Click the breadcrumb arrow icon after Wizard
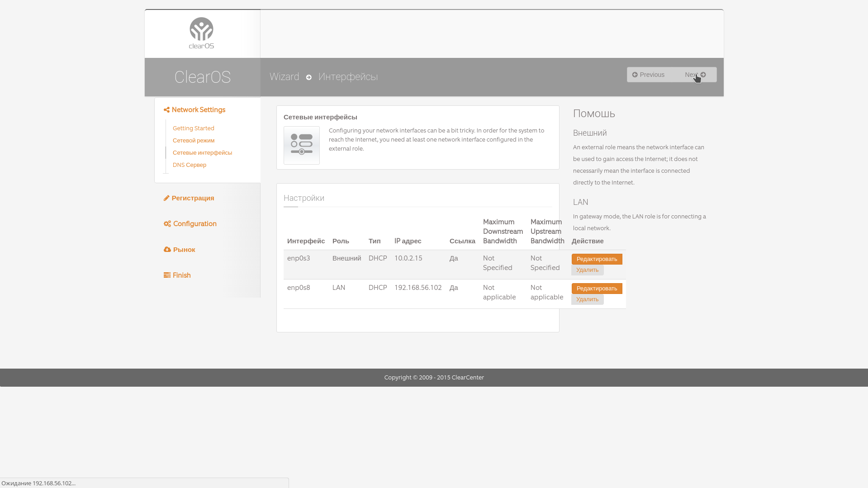 tap(309, 77)
